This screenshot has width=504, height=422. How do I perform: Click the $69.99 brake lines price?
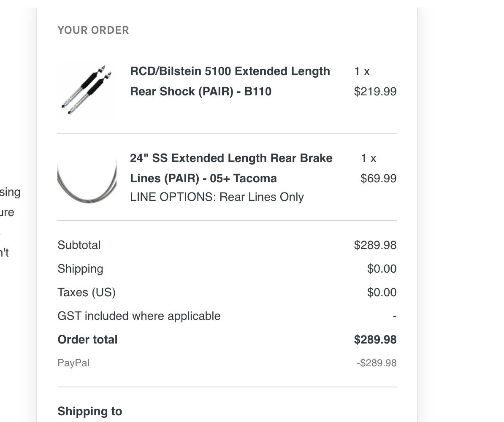[x=378, y=179]
